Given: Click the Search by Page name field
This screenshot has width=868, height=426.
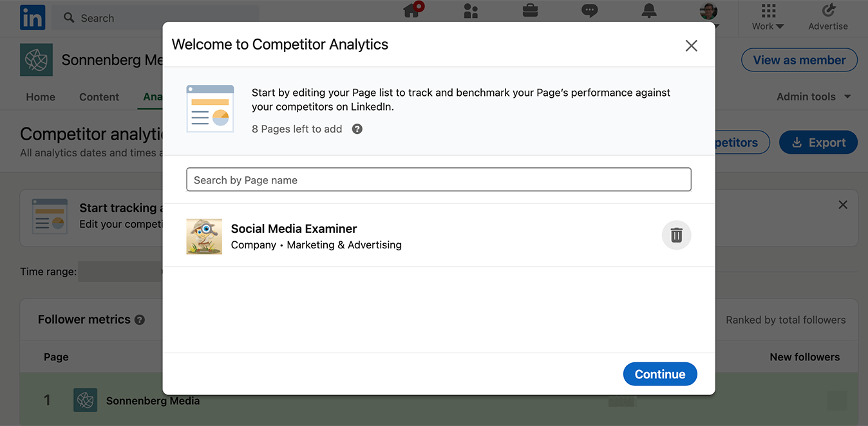Looking at the screenshot, I should (439, 180).
